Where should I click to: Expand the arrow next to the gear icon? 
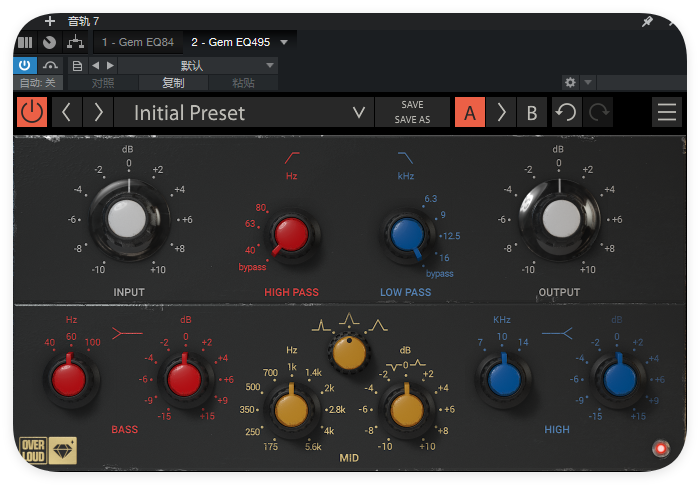tap(588, 83)
